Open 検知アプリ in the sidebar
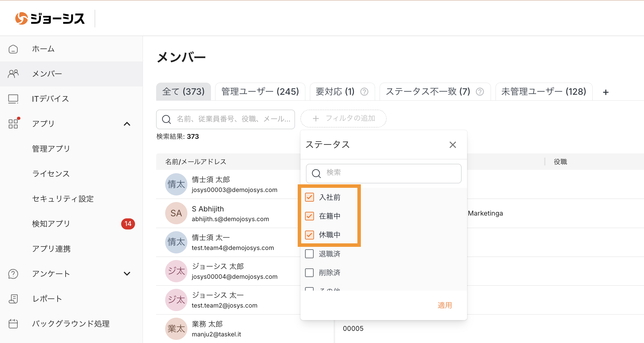 (51, 224)
